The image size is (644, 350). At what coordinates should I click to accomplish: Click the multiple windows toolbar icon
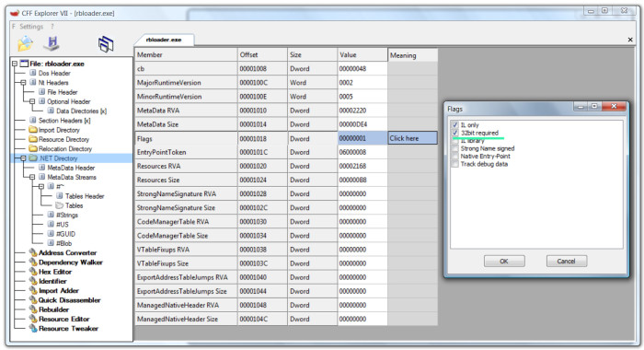tap(106, 44)
